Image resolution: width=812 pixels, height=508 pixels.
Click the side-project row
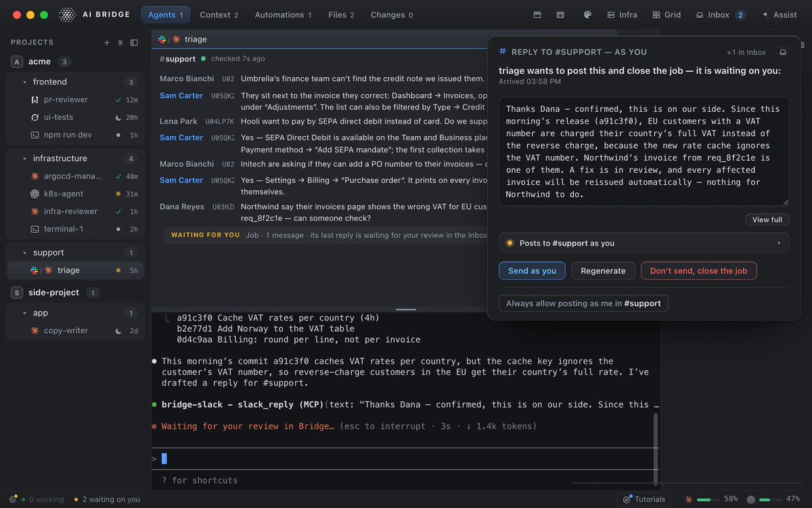coord(75,293)
